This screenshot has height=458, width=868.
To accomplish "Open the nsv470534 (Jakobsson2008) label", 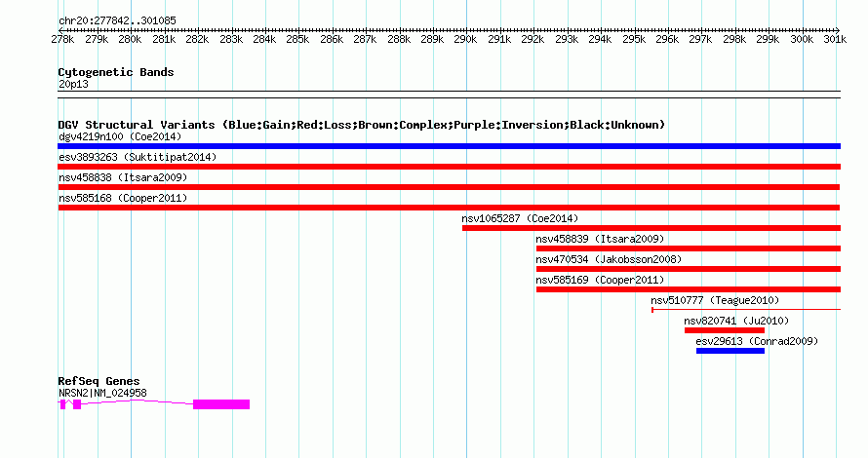I will tap(609, 259).
